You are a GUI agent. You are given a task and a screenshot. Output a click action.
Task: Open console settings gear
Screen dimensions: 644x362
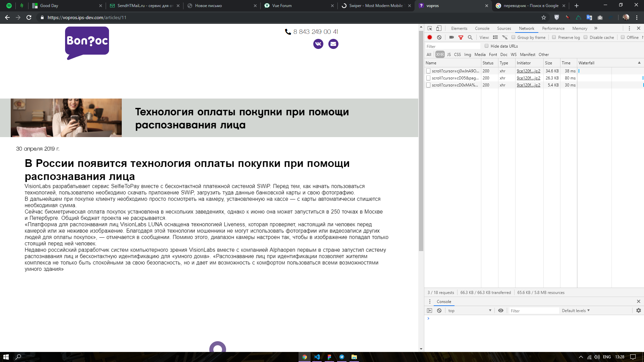point(639,311)
